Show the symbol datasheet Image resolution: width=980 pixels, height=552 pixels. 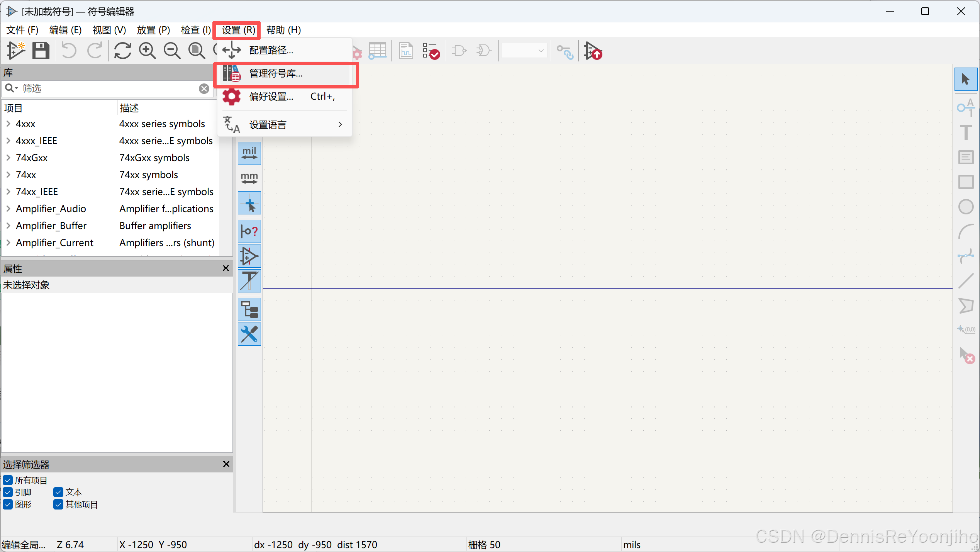406,51
